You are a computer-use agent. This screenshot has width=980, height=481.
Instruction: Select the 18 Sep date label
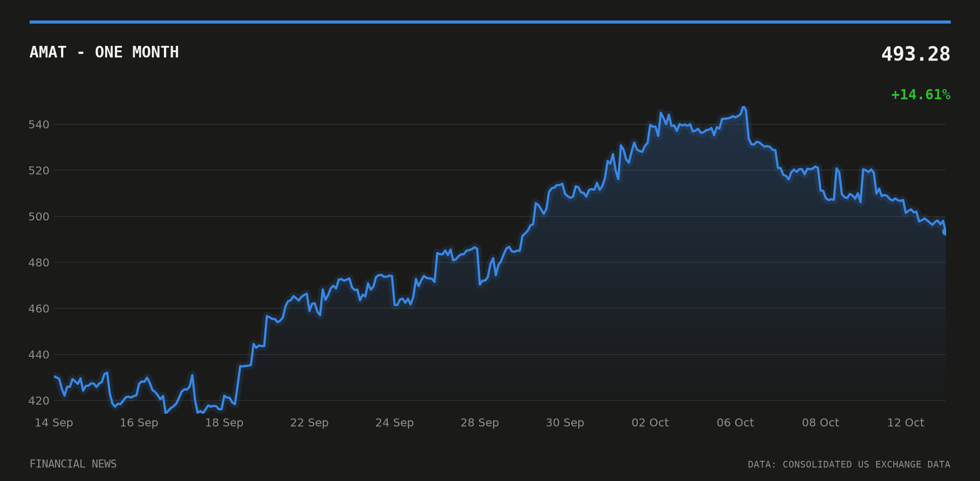pos(224,423)
